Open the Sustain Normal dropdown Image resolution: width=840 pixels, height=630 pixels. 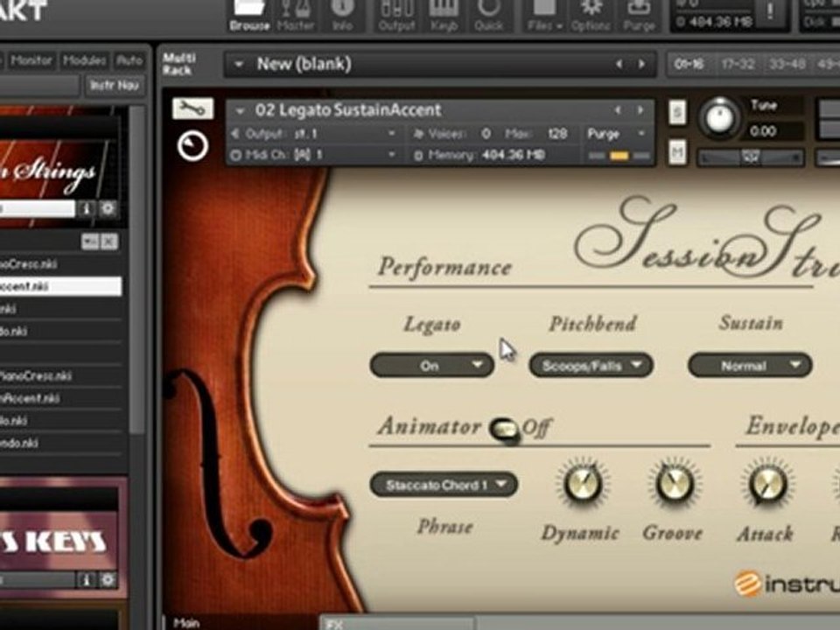[x=750, y=366]
